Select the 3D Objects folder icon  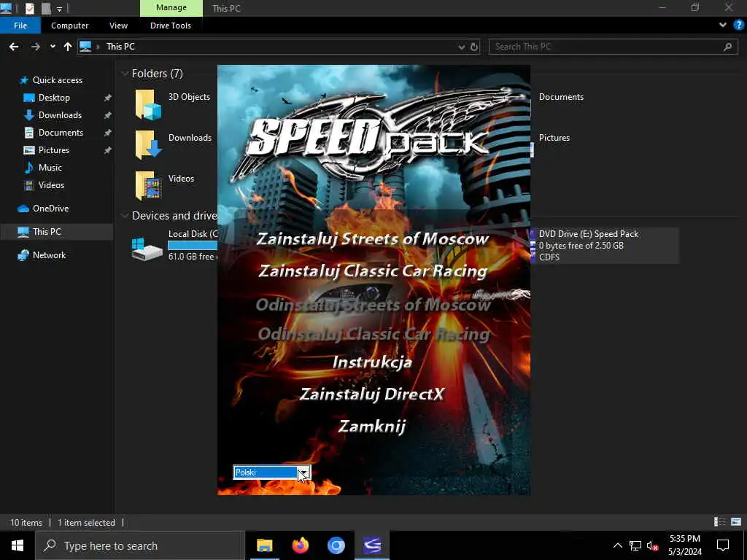(x=147, y=105)
